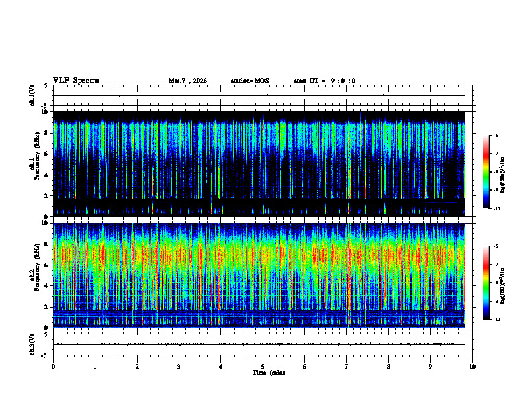This screenshot has height=411, width=532.
Task: Click the "ch.1(V)" waveform axis label
Action: [32, 95]
